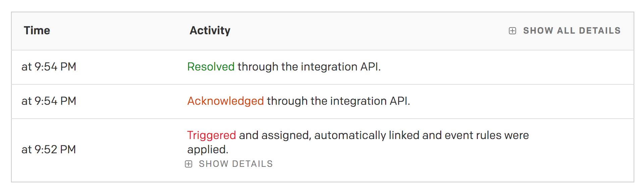Screen dimensions: 644x194
Task: Select the green Resolved status word
Action: click(211, 67)
